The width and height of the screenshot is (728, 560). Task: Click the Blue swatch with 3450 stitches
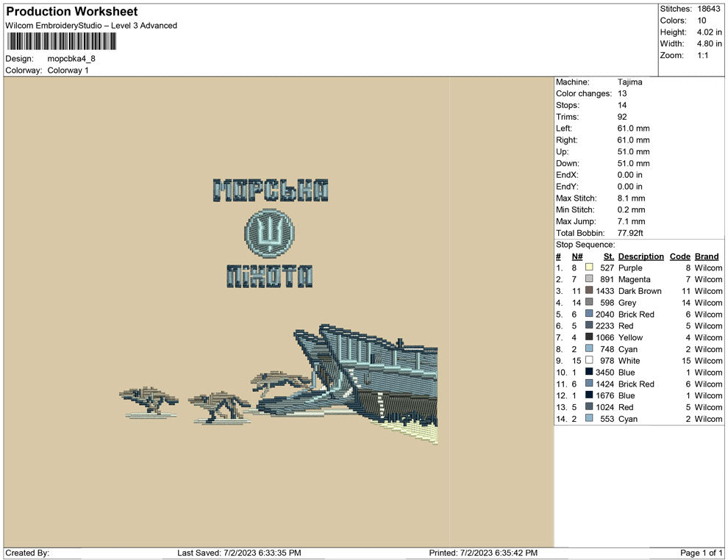[589, 372]
